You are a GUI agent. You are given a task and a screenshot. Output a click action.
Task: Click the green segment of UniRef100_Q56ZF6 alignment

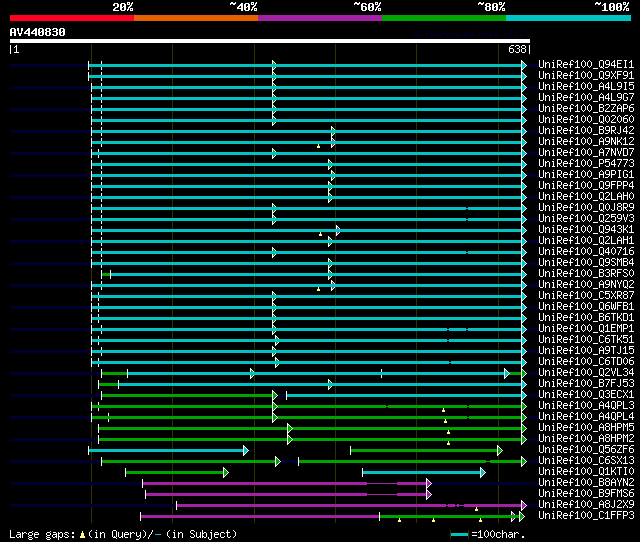[x=425, y=451]
